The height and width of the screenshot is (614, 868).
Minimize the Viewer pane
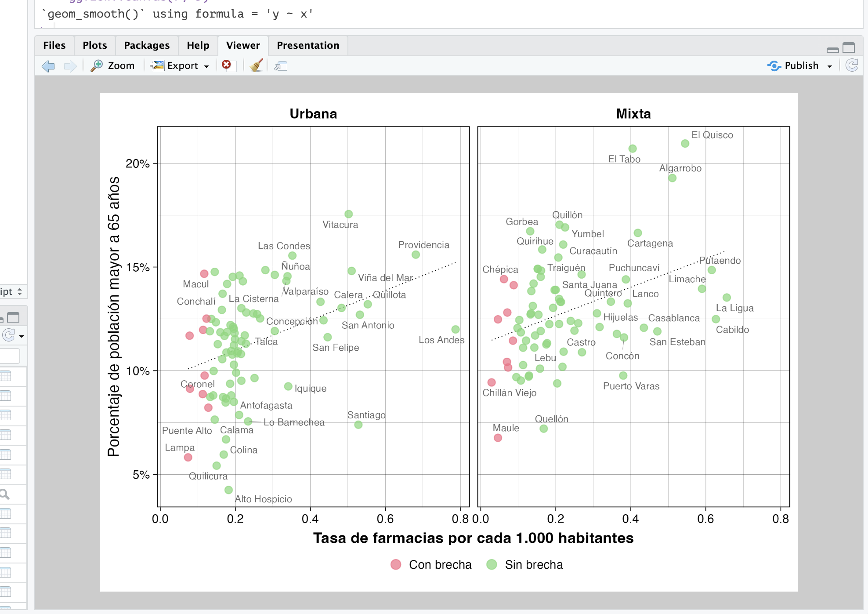pos(832,50)
